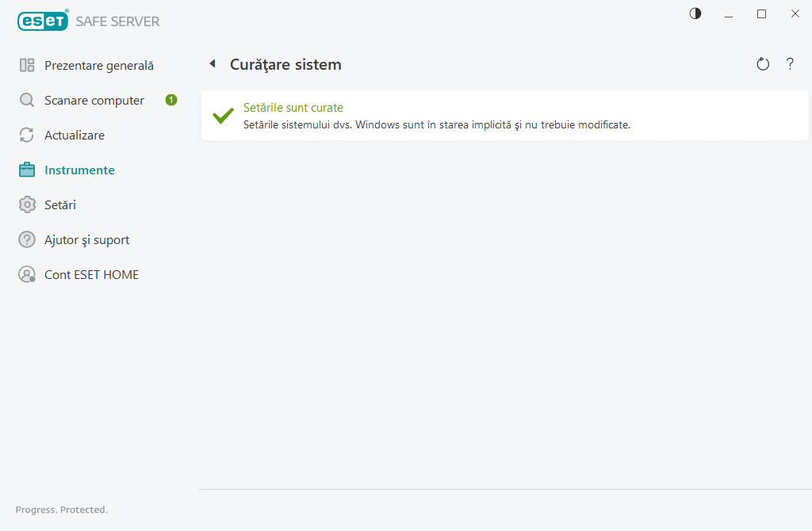Maximize the ESET window
Image resolution: width=812 pixels, height=531 pixels.
click(x=761, y=13)
